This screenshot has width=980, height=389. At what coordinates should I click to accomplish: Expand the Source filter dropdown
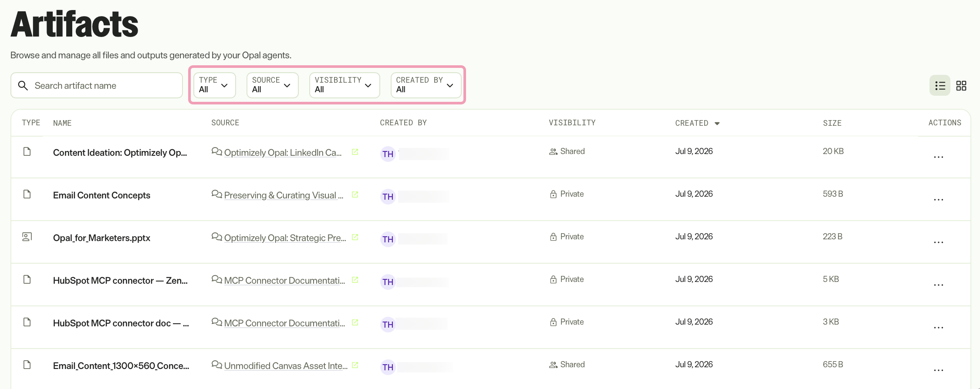[272, 85]
